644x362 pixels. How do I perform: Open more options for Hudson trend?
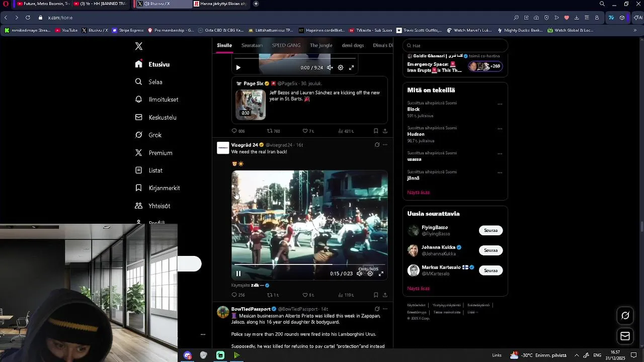pyautogui.click(x=500, y=129)
